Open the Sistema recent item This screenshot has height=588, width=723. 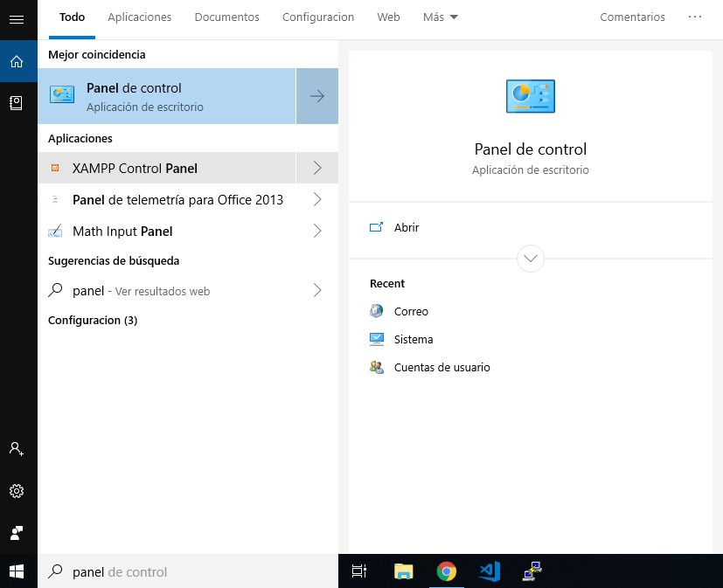point(413,339)
